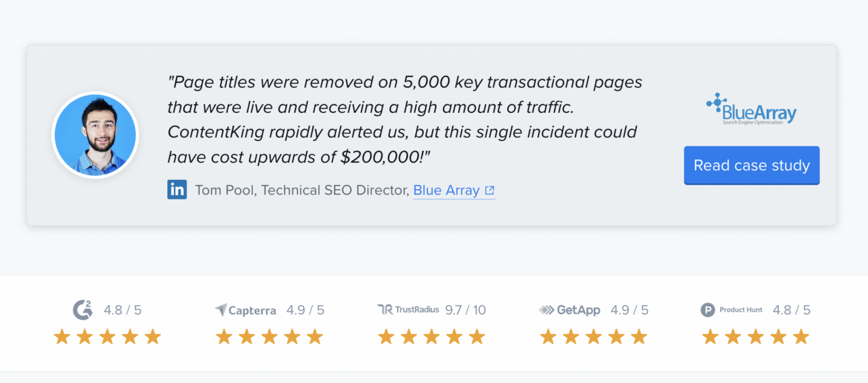
Task: Click the middle star under TrustRadius rating
Action: [x=432, y=337]
